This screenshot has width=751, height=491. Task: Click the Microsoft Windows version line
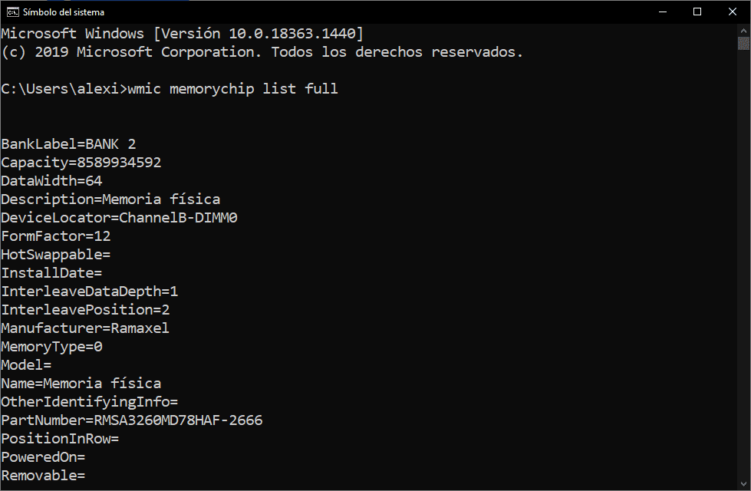click(x=182, y=33)
